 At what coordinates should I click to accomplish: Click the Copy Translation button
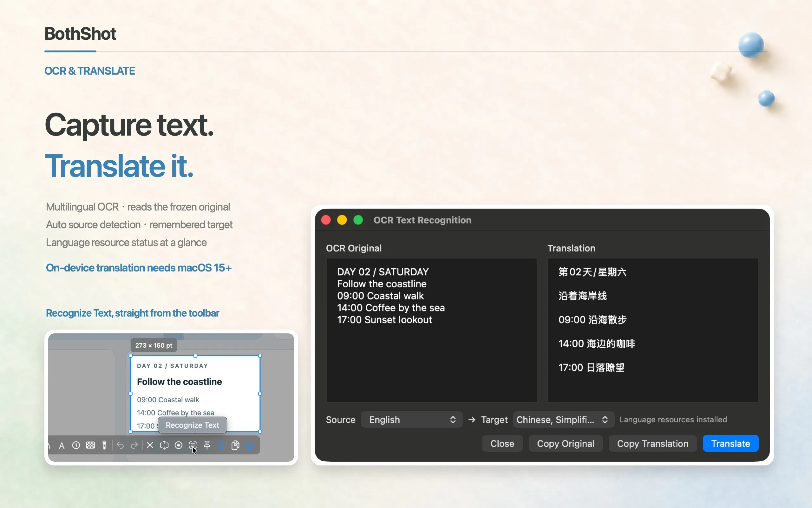653,444
